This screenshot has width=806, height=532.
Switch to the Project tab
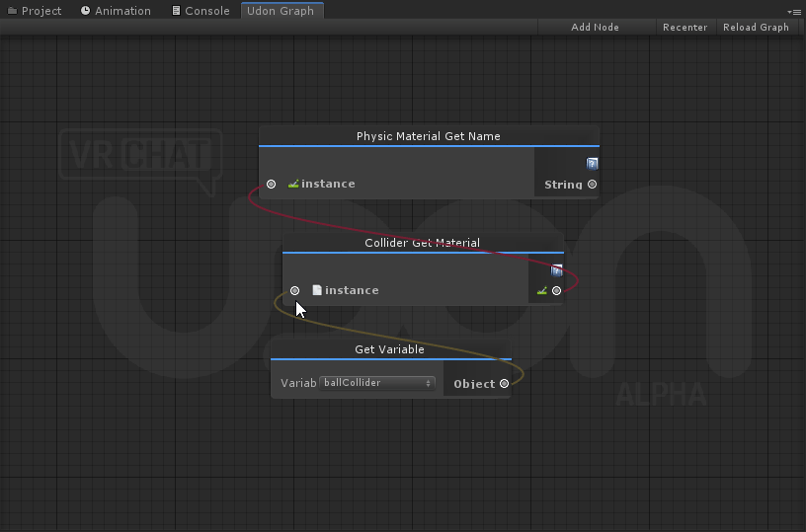(x=35, y=10)
